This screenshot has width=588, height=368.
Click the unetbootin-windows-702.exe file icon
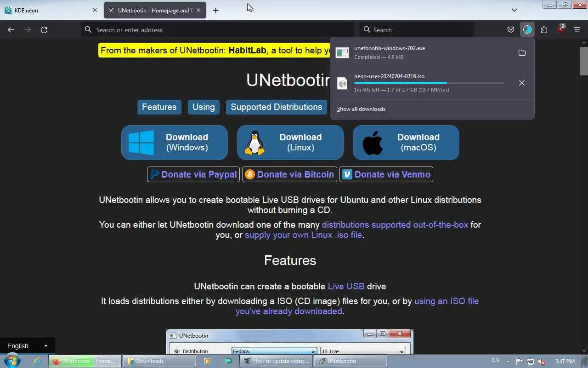point(342,52)
